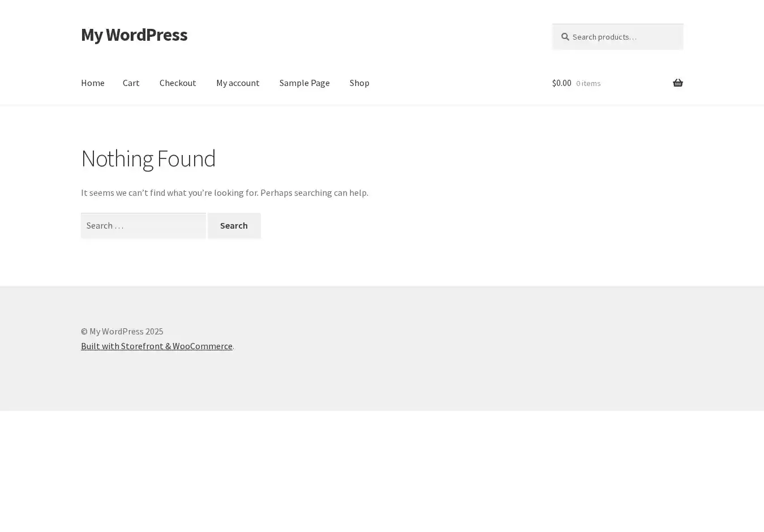Viewport: 764px width, 532px height.
Task: Visit the Shop page
Action: (x=359, y=83)
